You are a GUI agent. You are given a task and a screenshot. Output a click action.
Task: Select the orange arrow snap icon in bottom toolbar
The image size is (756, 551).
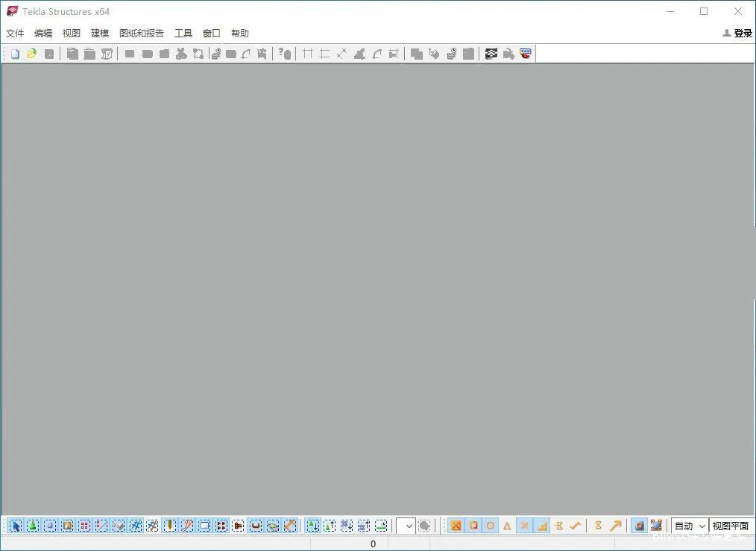(x=615, y=526)
